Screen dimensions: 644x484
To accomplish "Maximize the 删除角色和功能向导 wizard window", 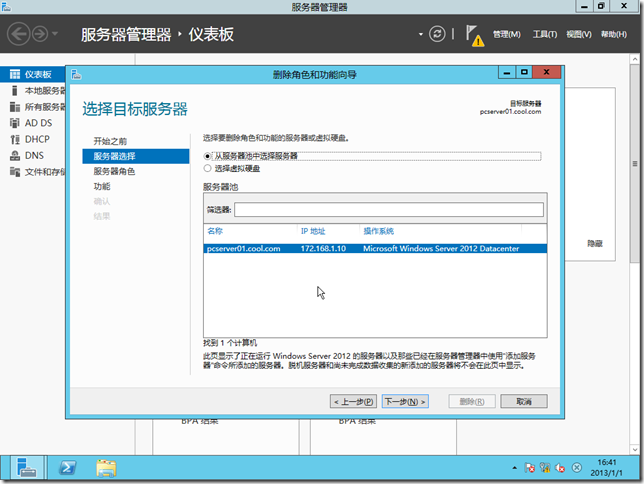I will tap(524, 73).
